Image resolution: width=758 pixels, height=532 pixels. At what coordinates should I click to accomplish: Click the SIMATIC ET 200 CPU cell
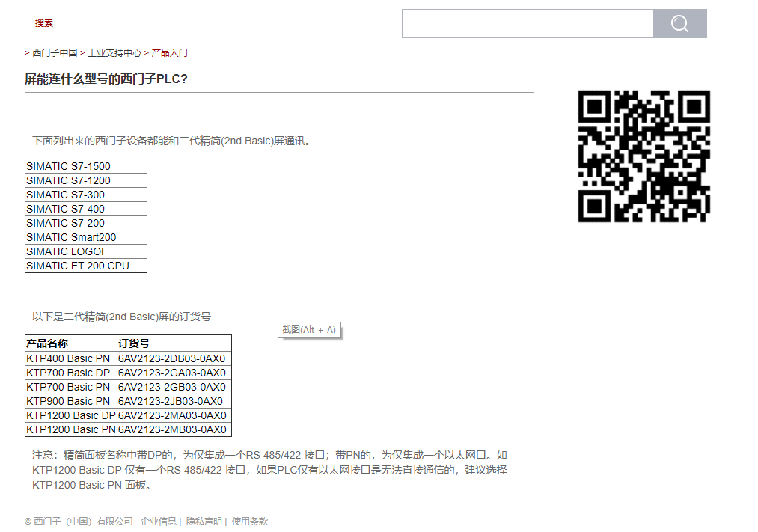click(85, 266)
